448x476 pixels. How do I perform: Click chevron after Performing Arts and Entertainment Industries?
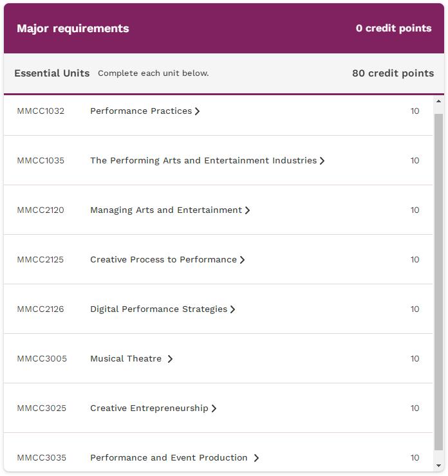point(322,161)
